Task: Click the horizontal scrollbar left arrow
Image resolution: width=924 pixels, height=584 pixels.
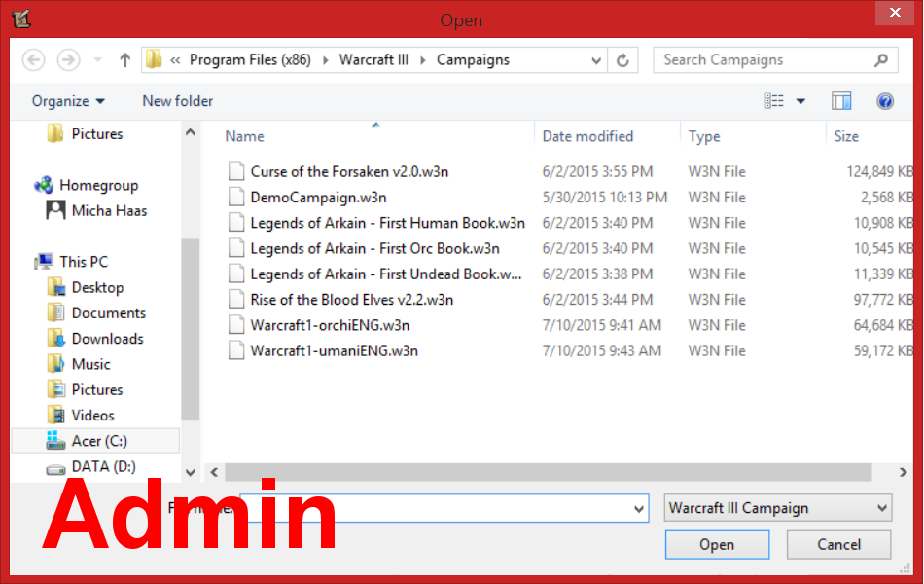Action: pos(215,472)
